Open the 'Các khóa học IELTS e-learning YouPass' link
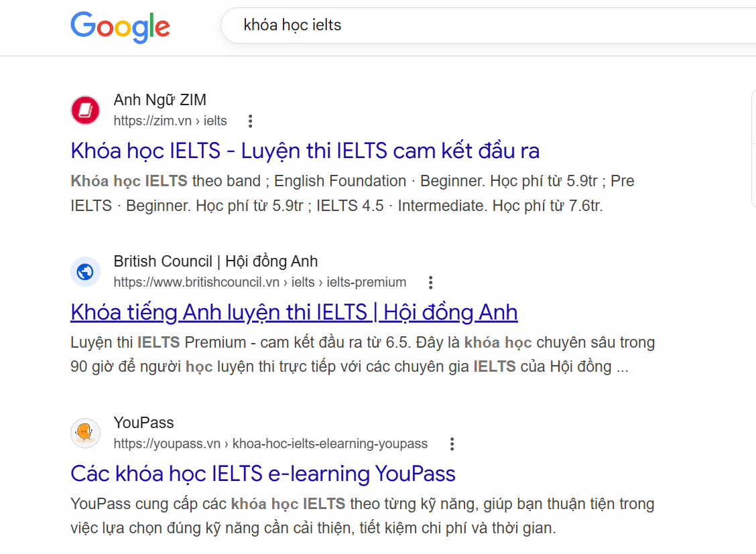The width and height of the screenshot is (756, 554). [x=263, y=474]
